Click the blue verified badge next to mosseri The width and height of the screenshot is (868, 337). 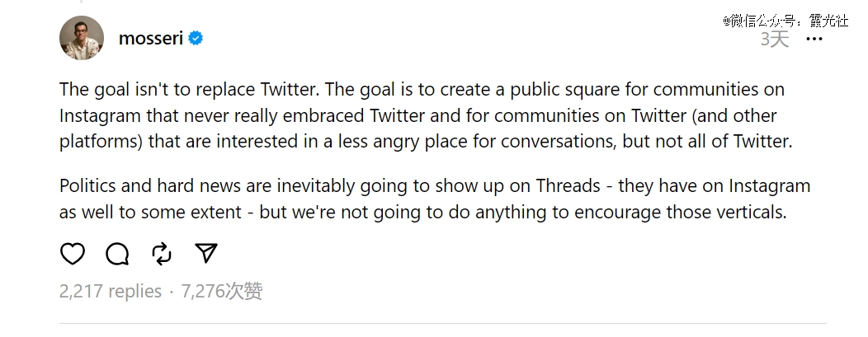tap(196, 38)
